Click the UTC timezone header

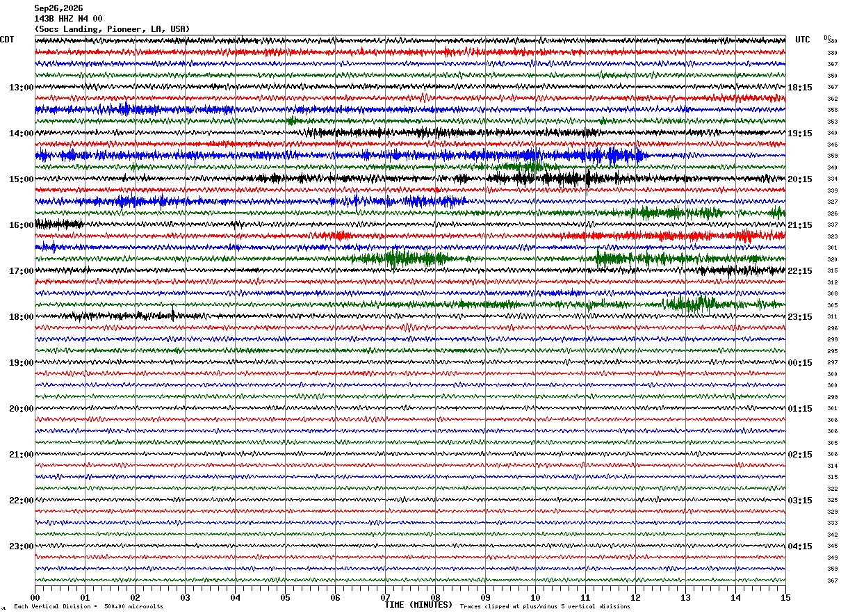803,40
